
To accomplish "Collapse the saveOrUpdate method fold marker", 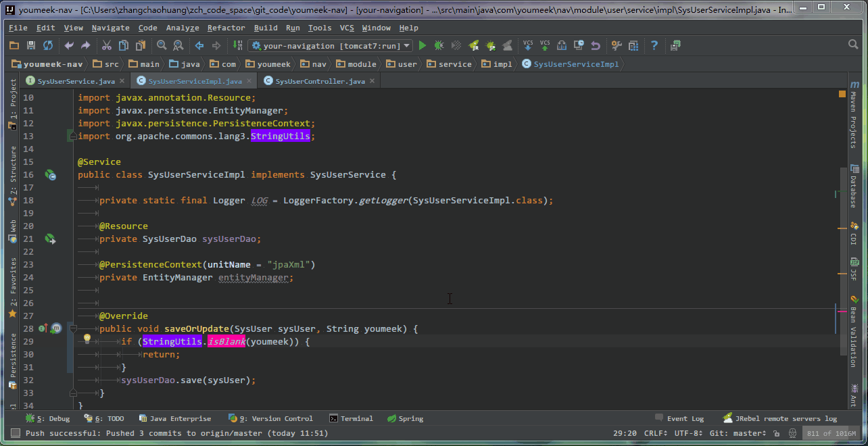I will [x=73, y=328].
